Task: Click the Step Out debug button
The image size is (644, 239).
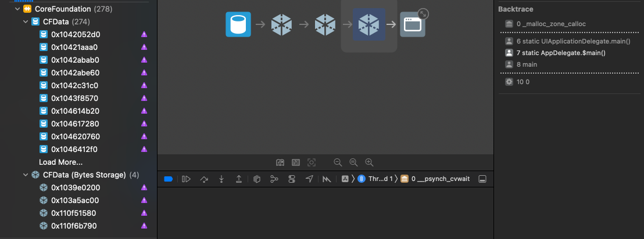Action: tap(238, 179)
